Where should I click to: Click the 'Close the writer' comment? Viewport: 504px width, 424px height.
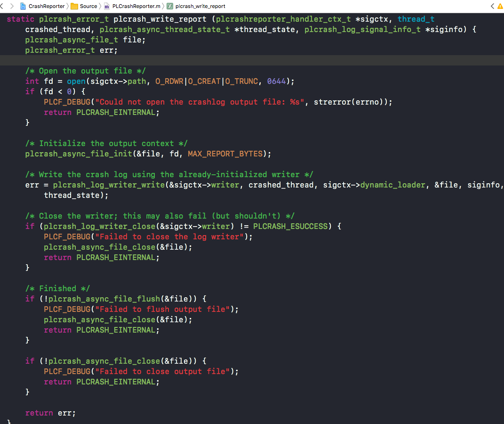point(160,216)
